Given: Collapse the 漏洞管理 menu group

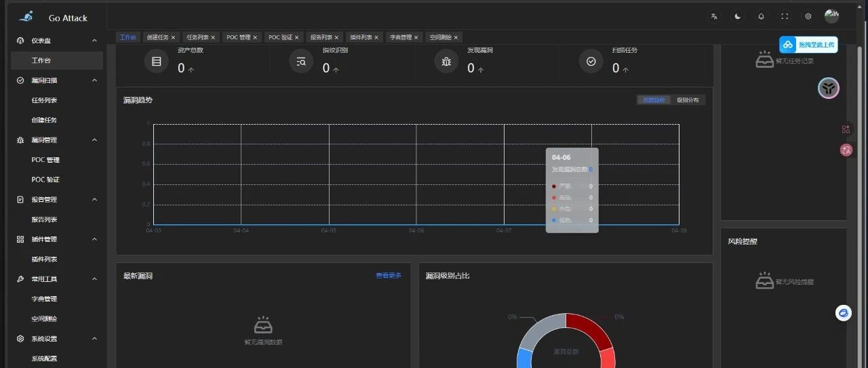Looking at the screenshot, I should [x=94, y=140].
